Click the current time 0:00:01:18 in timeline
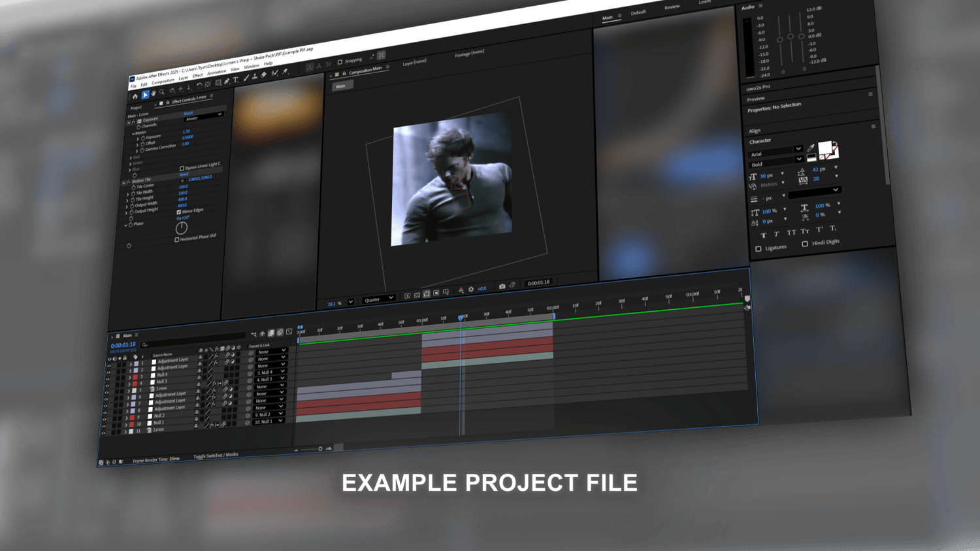 pyautogui.click(x=123, y=345)
